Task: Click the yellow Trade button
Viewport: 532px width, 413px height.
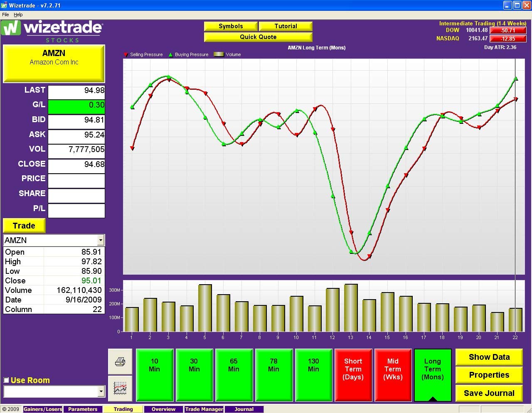Action: (x=24, y=226)
